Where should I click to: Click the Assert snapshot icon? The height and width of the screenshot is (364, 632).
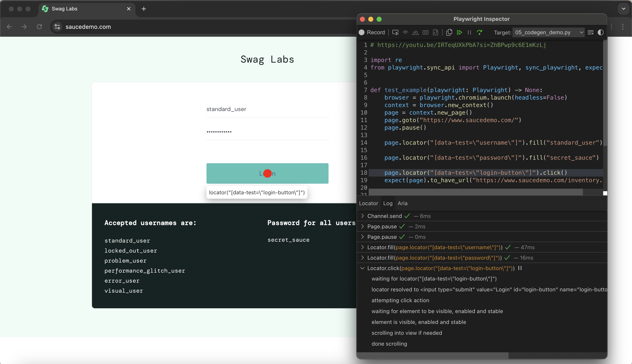coord(436,33)
